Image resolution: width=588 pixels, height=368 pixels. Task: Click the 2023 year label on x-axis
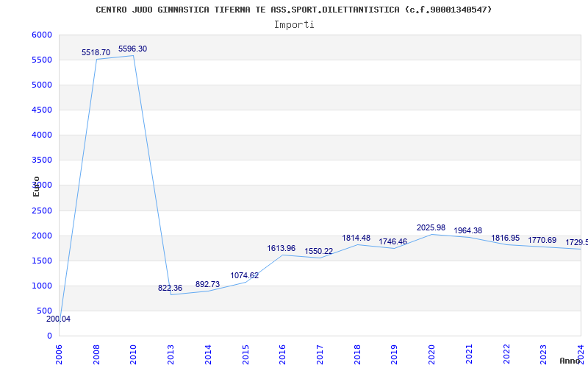tap(543, 354)
